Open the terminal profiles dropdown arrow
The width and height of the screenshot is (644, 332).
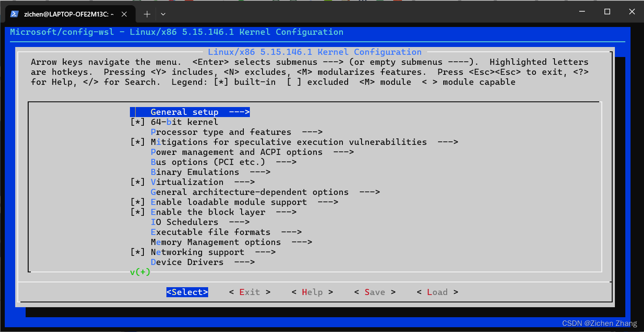click(x=163, y=14)
